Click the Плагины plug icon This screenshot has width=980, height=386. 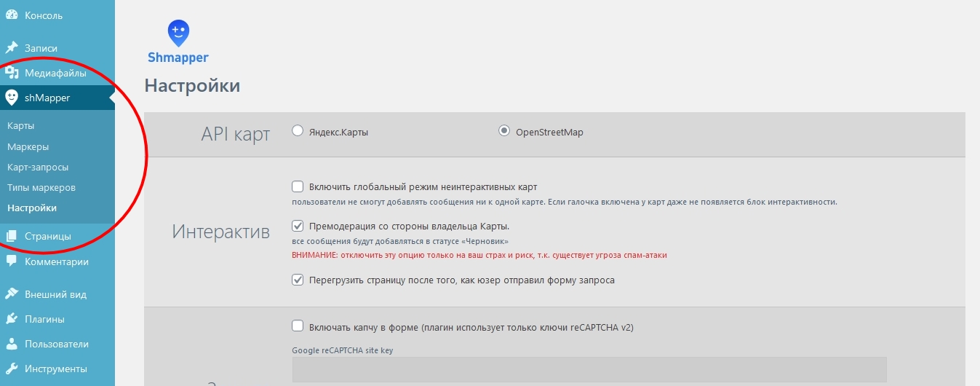tap(12, 319)
